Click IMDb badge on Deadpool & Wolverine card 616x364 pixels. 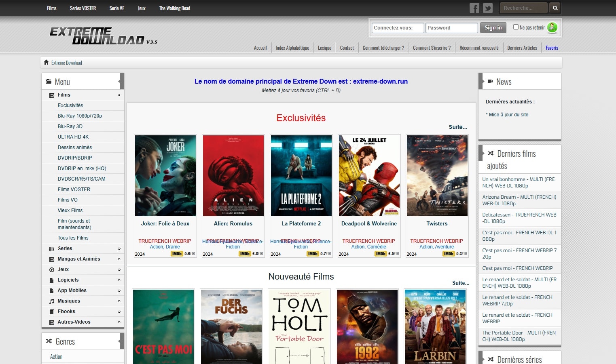tap(381, 254)
